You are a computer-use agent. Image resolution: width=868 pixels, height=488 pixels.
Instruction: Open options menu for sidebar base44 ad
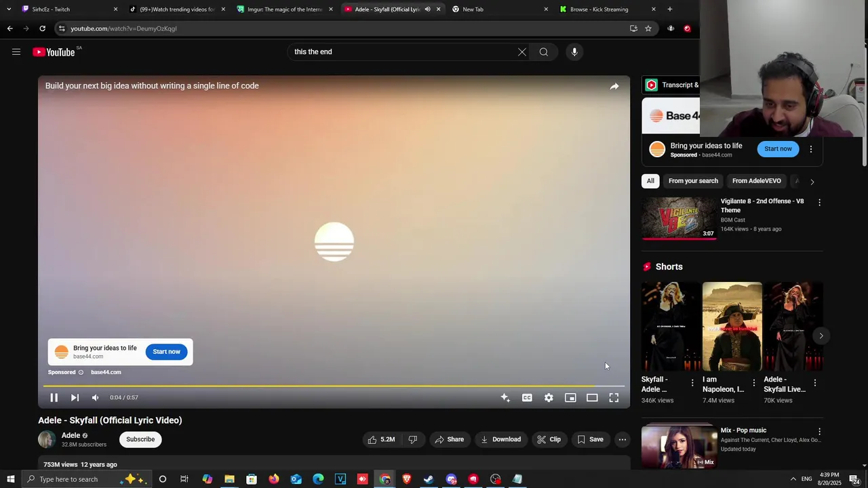click(x=811, y=149)
